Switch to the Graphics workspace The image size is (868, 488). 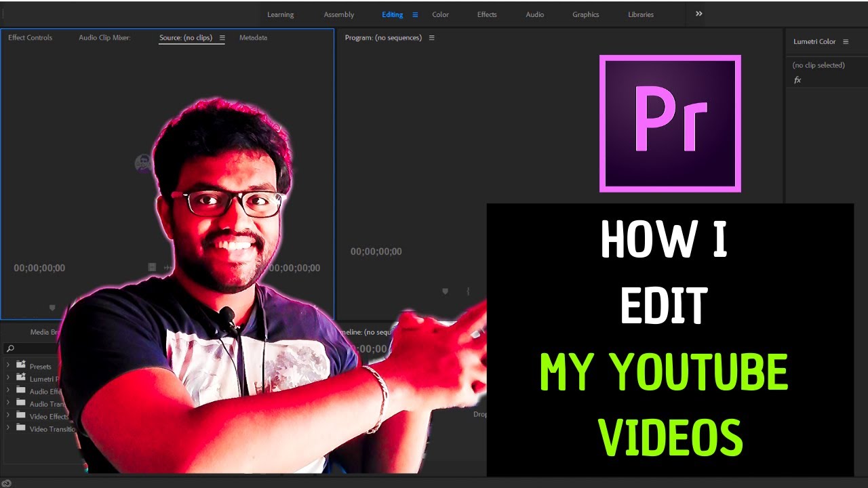585,14
